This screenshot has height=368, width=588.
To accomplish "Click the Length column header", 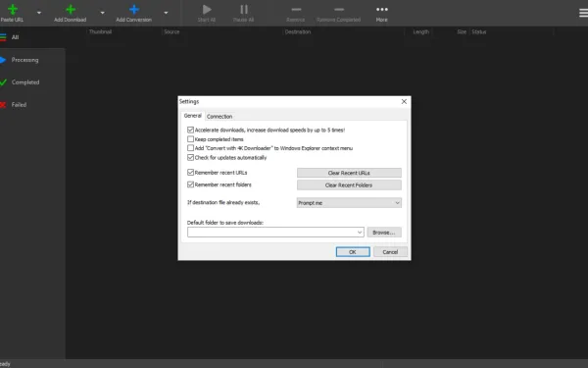I will click(x=421, y=32).
